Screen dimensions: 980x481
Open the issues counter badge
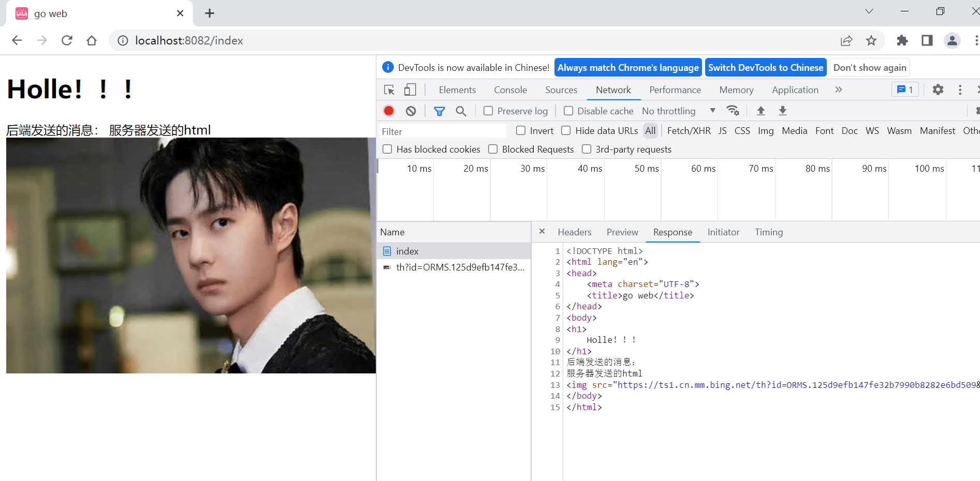pos(905,89)
